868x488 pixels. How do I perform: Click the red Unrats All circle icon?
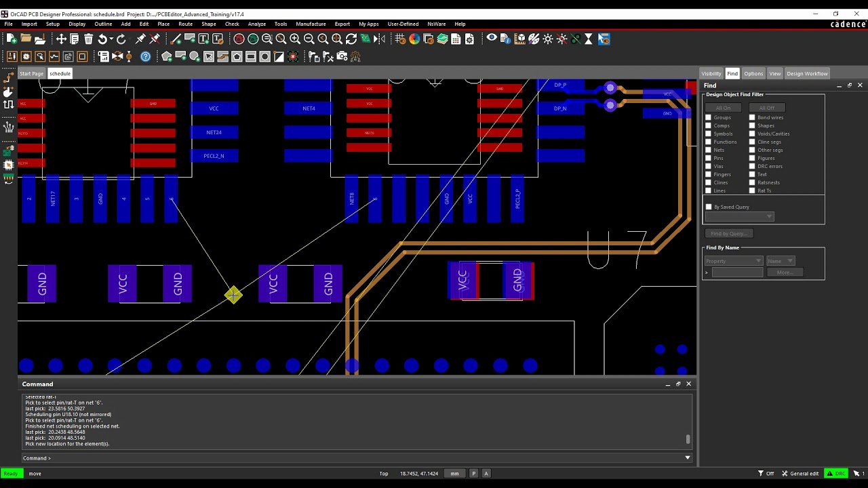(x=239, y=39)
